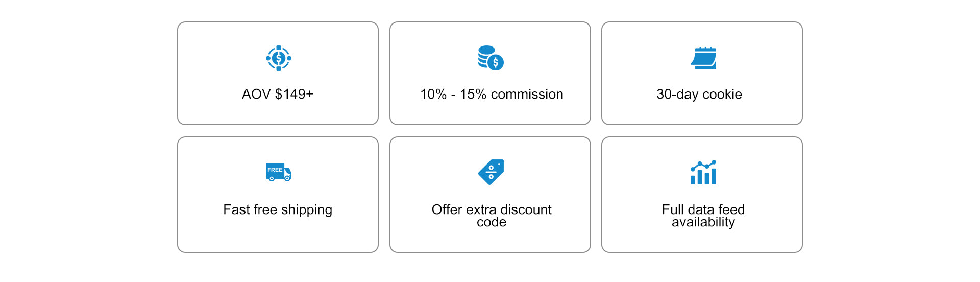The image size is (980, 282).
Task: Click the "30-day cookie" label
Action: [x=699, y=95]
